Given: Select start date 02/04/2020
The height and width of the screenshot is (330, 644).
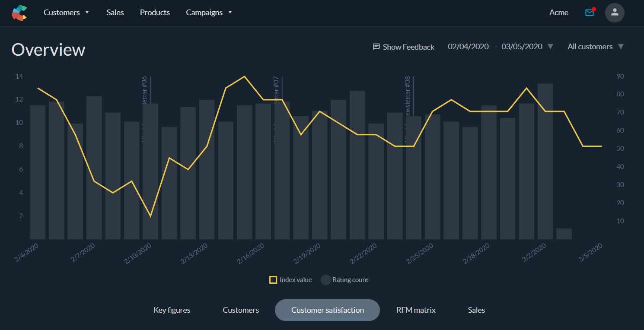Looking at the screenshot, I should pos(468,47).
